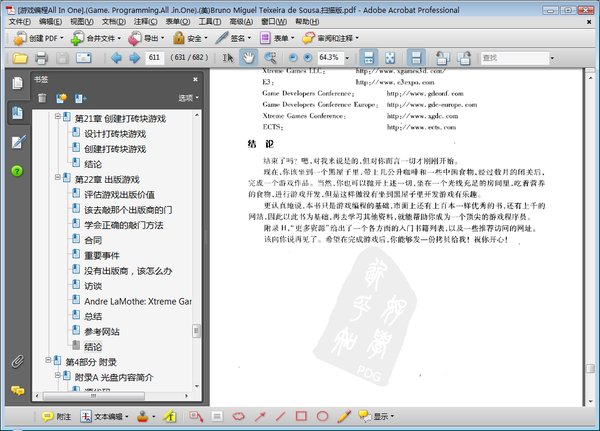This screenshot has width=600, height=431.
Task: Toggle scrolling continuous page mode
Action: click(x=369, y=58)
